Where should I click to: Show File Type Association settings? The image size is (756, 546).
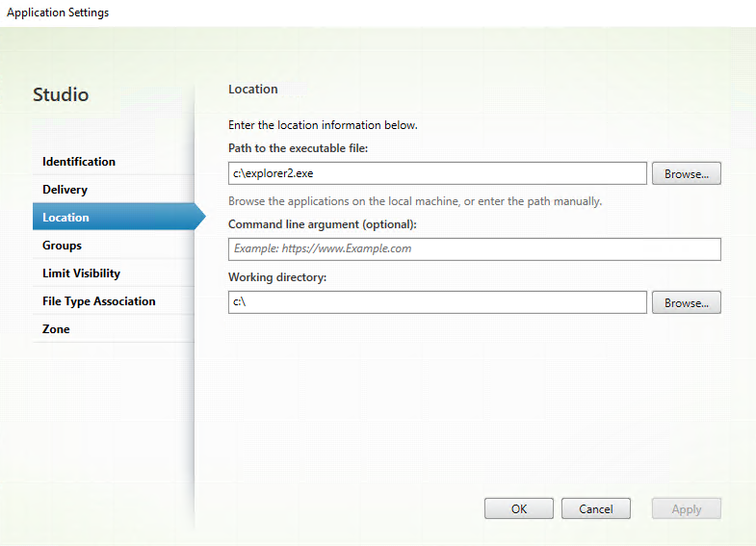98,301
